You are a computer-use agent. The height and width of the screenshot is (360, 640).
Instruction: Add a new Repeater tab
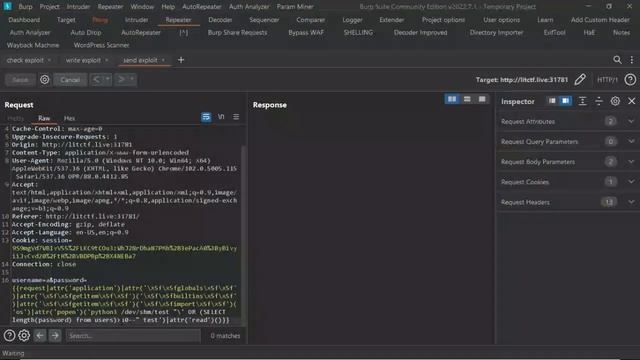pos(181,60)
